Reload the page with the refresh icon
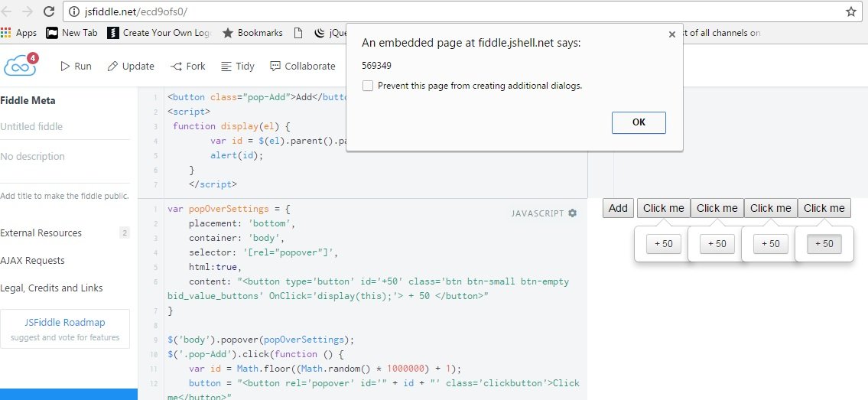Image resolution: width=868 pixels, height=400 pixels. pyautogui.click(x=49, y=11)
